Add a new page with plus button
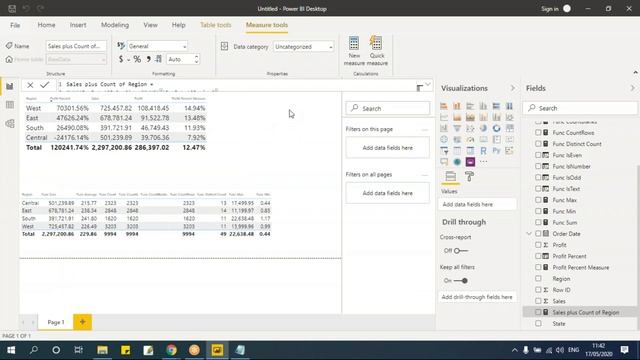This screenshot has width=640, height=360. (x=82, y=322)
